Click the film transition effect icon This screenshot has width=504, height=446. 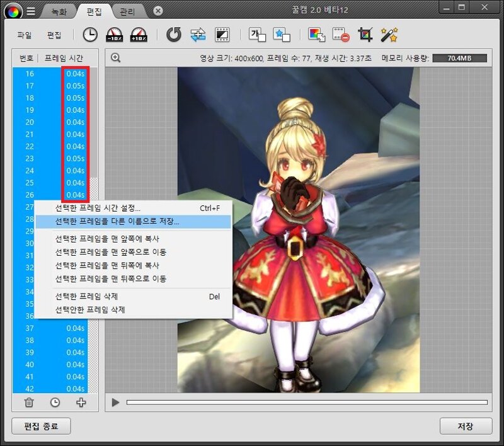click(x=222, y=35)
